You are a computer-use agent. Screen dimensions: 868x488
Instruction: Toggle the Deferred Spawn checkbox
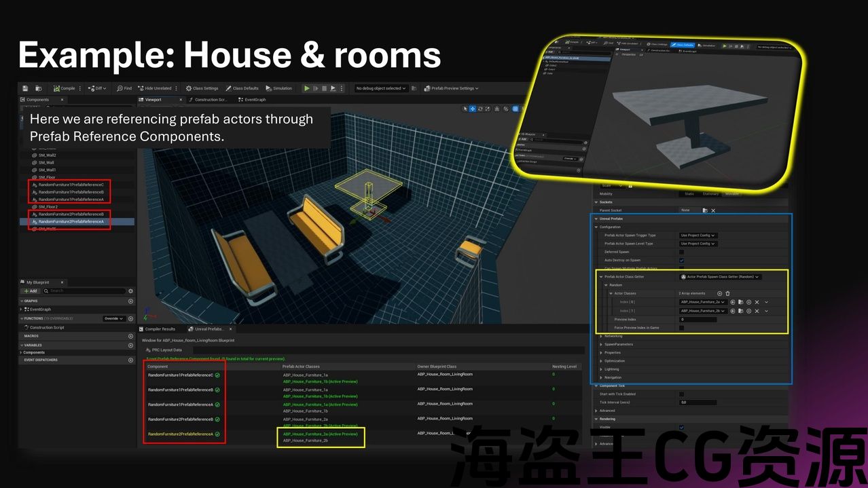(x=682, y=252)
